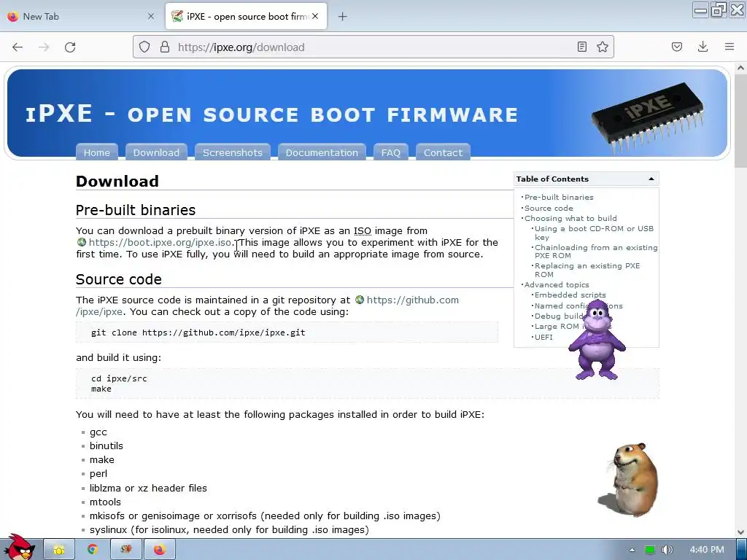Click the Firefox taskbar icon
Image resolution: width=747 pixels, height=560 pixels.
(159, 550)
